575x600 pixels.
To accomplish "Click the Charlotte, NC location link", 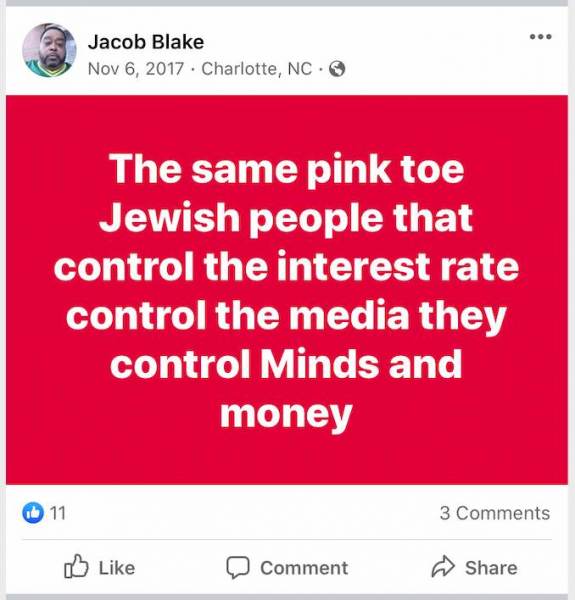I will 256,69.
